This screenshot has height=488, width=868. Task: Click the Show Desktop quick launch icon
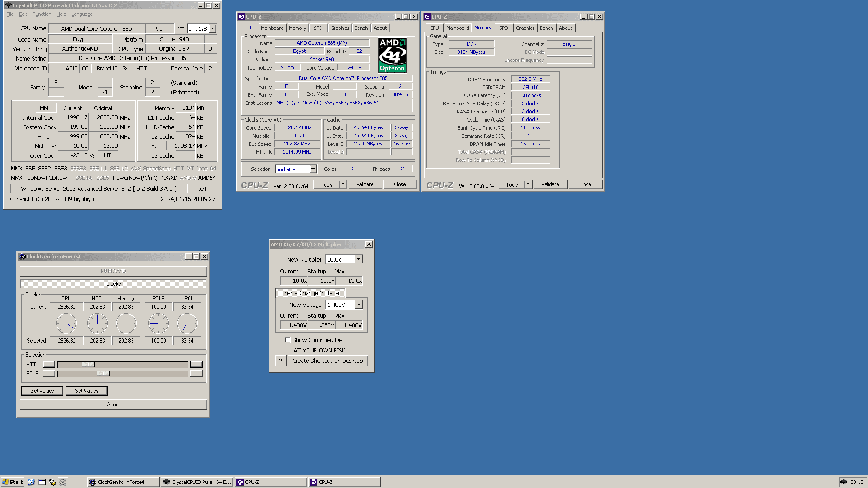pos(42,482)
